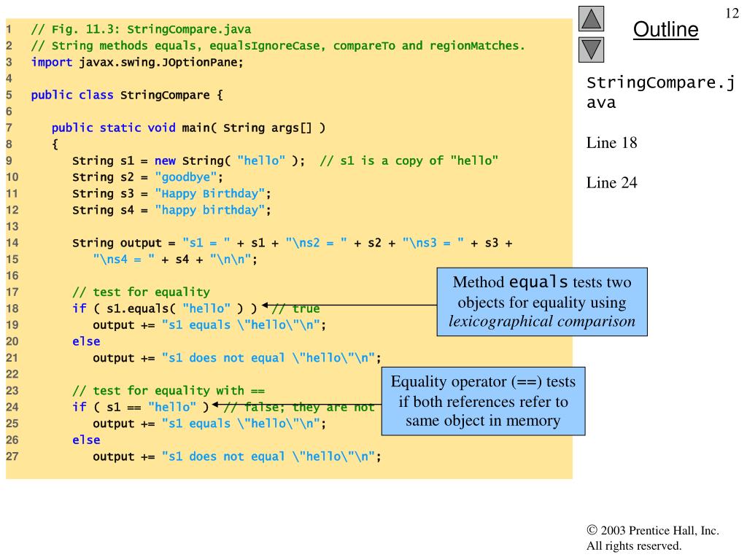Click the slide number 12

click(x=732, y=13)
